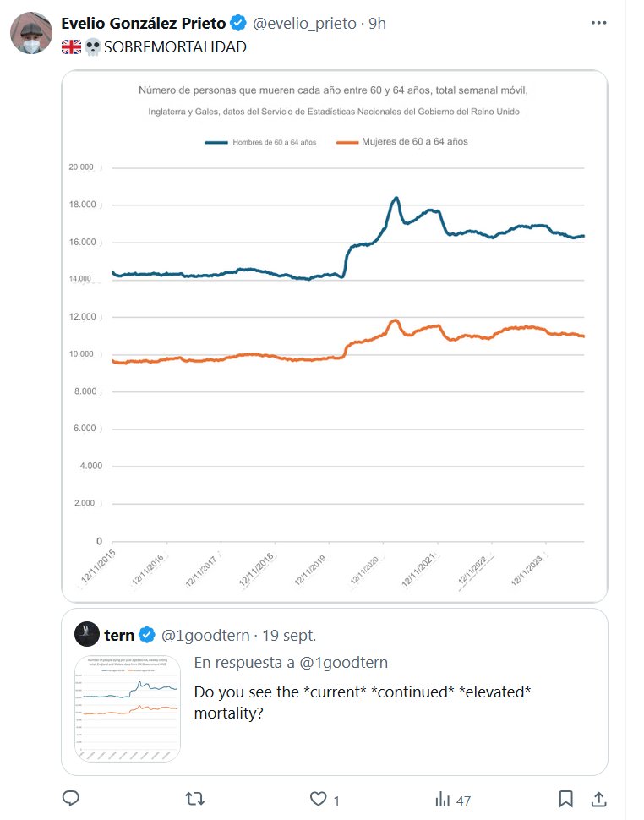Click the tern display name
The width and height of the screenshot is (644, 820).
[x=119, y=635]
